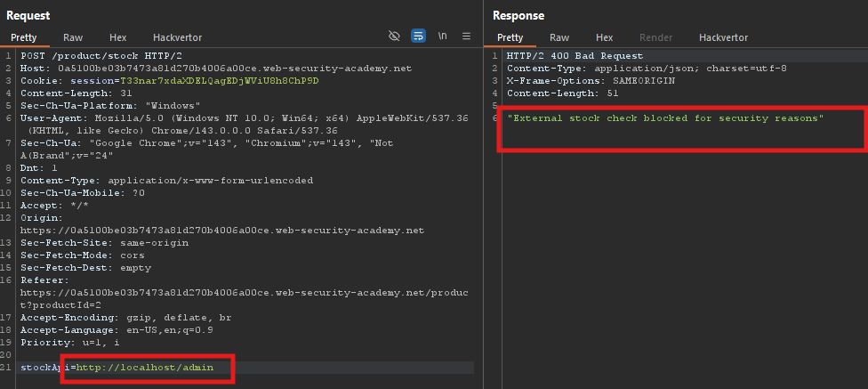868x389 pixels.
Task: Switch to Request Pretty tab
Action: (x=24, y=37)
